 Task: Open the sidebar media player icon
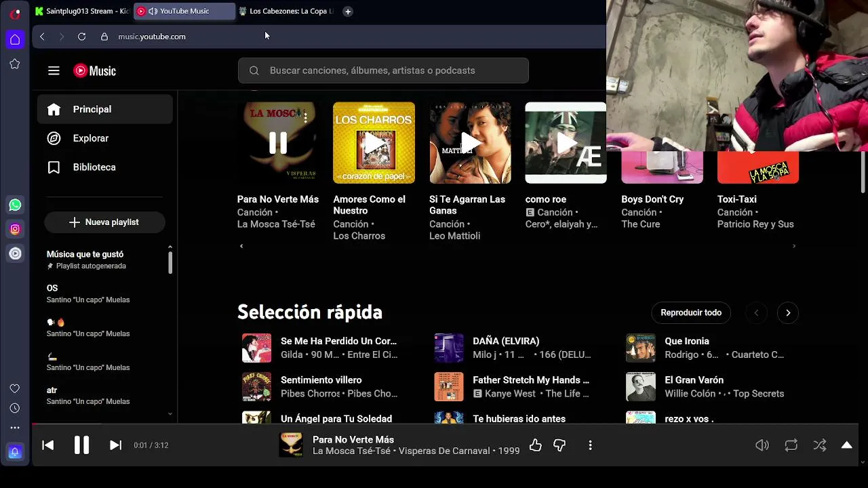coord(15,253)
